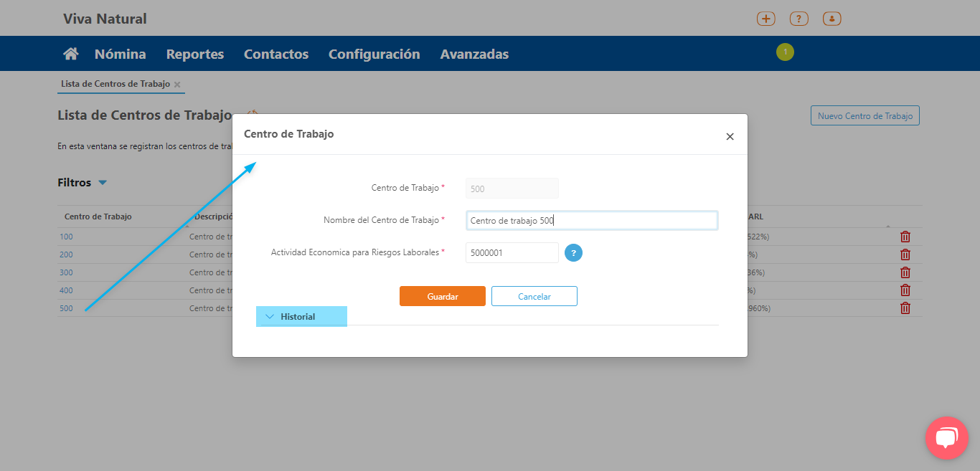Click the plus icon in top header
Image resolution: width=980 pixels, height=471 pixels.
(766, 19)
